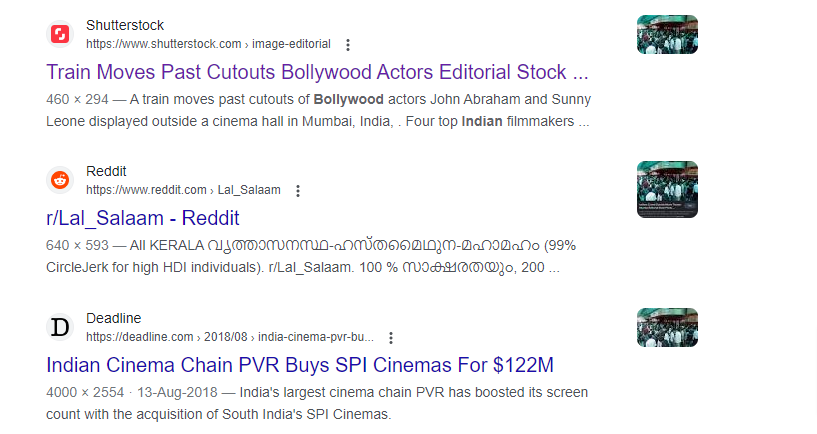
Task: Open the three-dot menu beside Deadline URL
Action: point(391,338)
